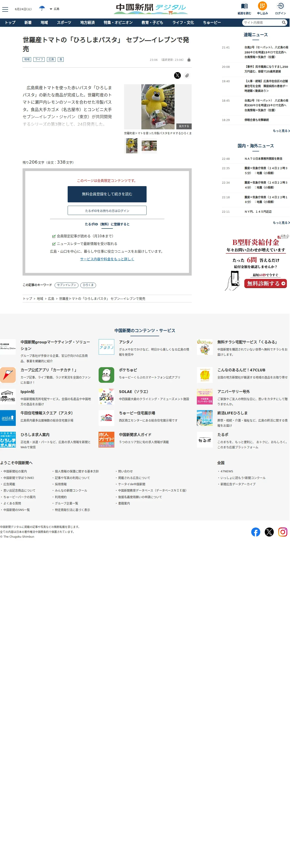Click 無料診断する ad button
The image size is (290, 868).
pos(265,283)
